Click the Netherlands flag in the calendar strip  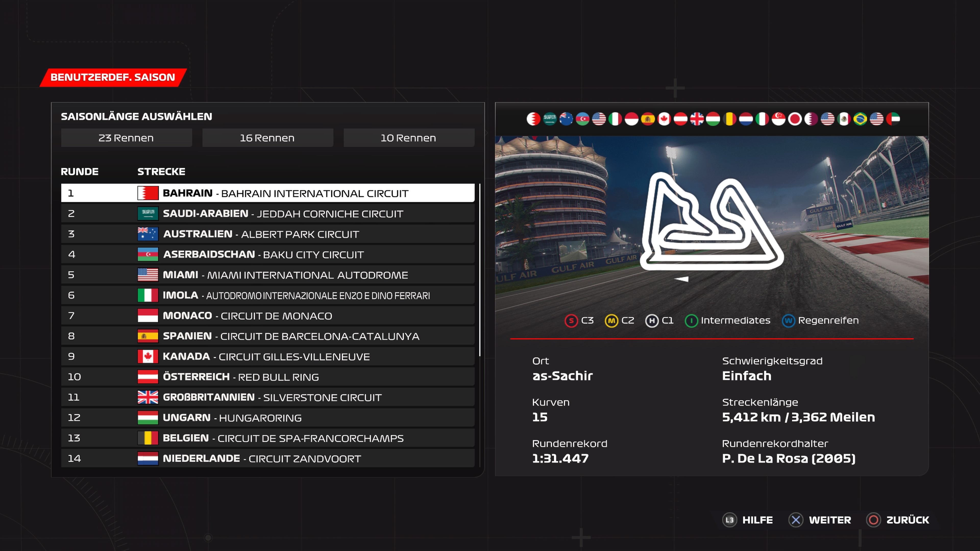(x=746, y=119)
